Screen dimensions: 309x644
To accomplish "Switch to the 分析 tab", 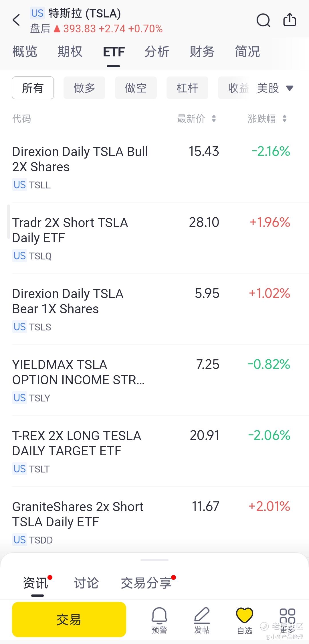I will tap(157, 52).
